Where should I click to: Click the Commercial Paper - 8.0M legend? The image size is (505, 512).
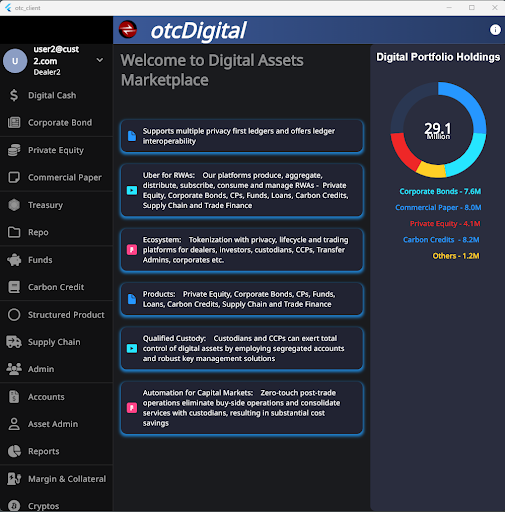(x=438, y=207)
